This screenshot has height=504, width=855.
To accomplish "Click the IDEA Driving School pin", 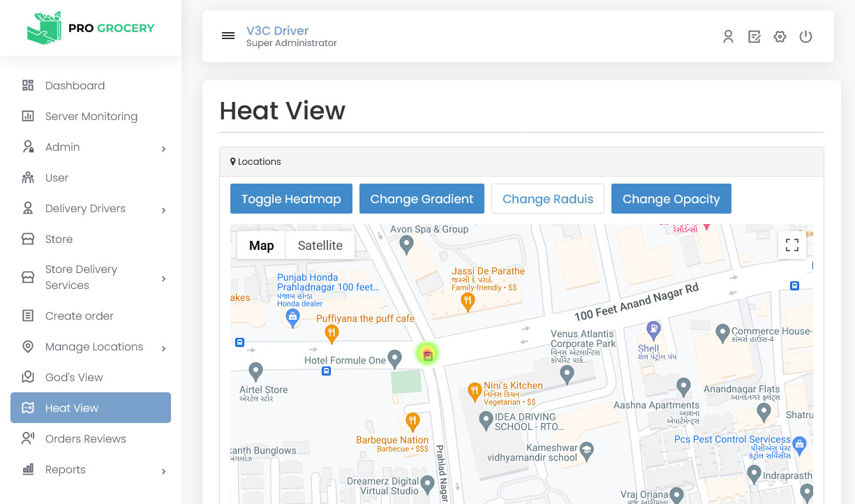I will (x=486, y=420).
